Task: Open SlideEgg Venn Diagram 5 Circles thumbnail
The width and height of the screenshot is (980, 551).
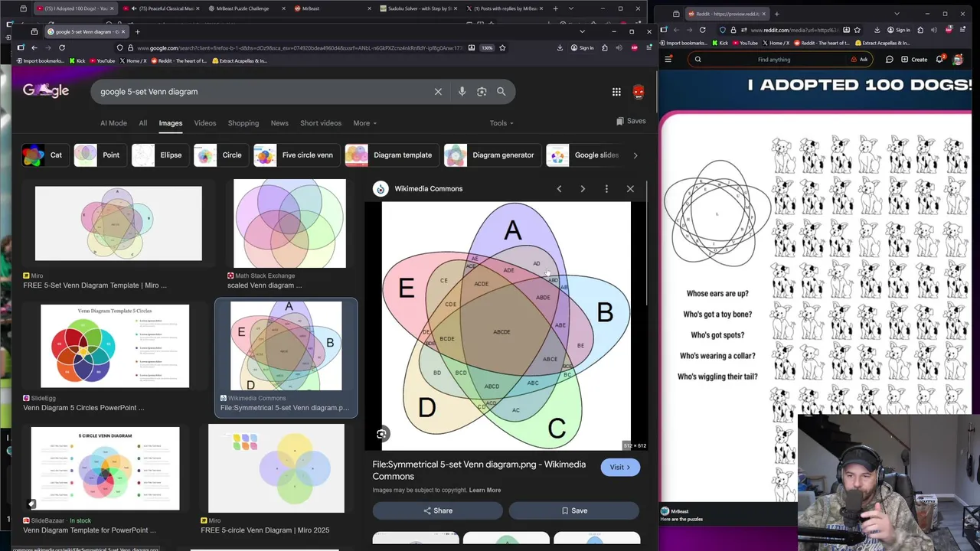Action: click(115, 346)
